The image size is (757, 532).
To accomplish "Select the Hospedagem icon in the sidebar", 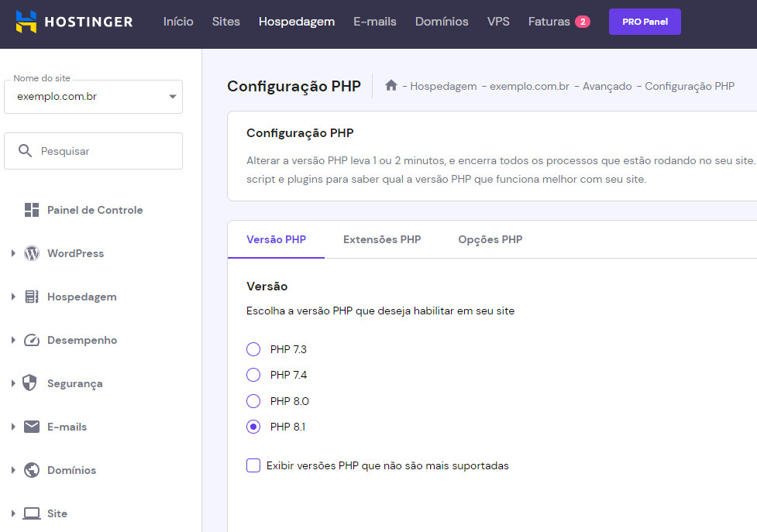I will coord(31,297).
